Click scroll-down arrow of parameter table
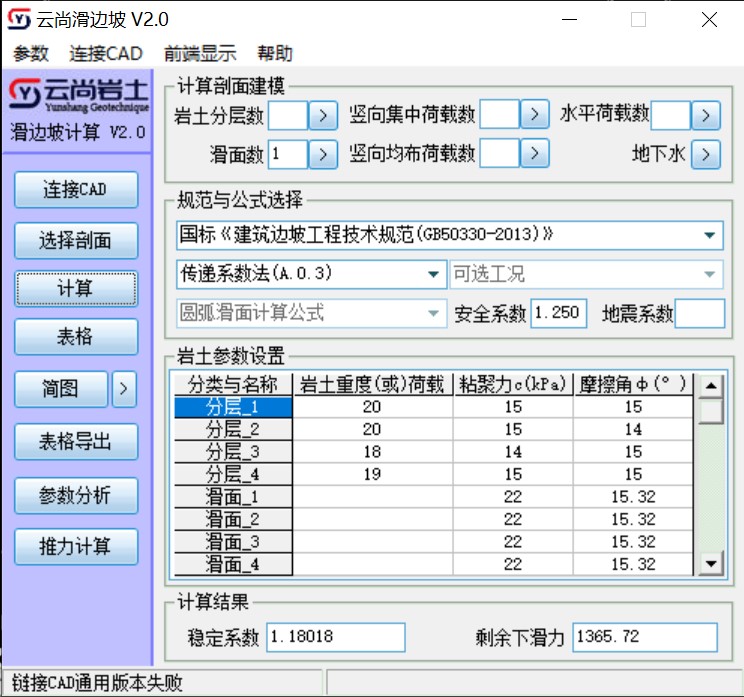 [x=711, y=563]
